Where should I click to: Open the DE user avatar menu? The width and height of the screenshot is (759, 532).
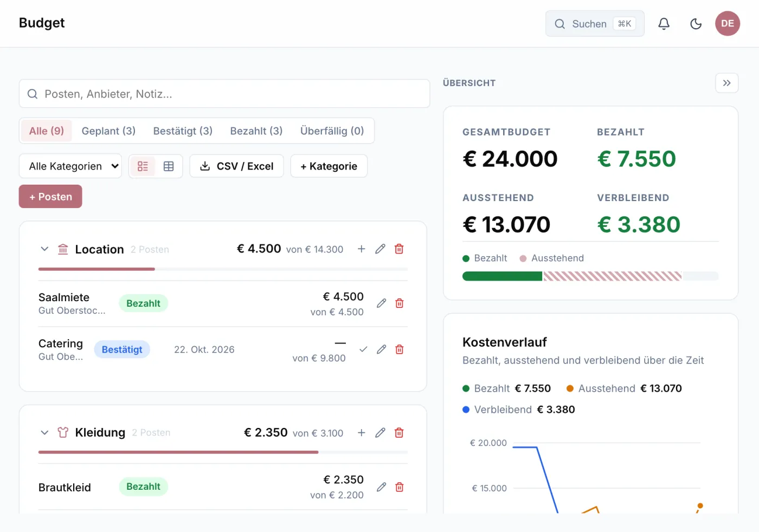coord(727,23)
